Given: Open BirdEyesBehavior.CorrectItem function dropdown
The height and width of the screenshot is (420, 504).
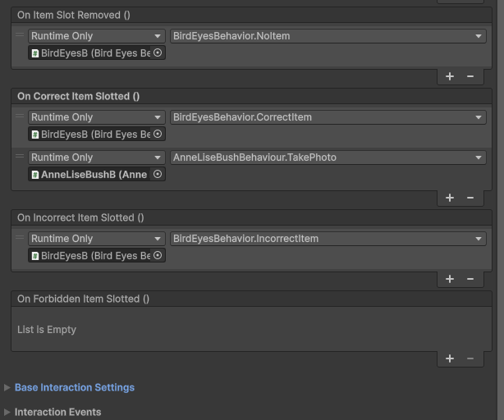Looking at the screenshot, I should (x=328, y=117).
